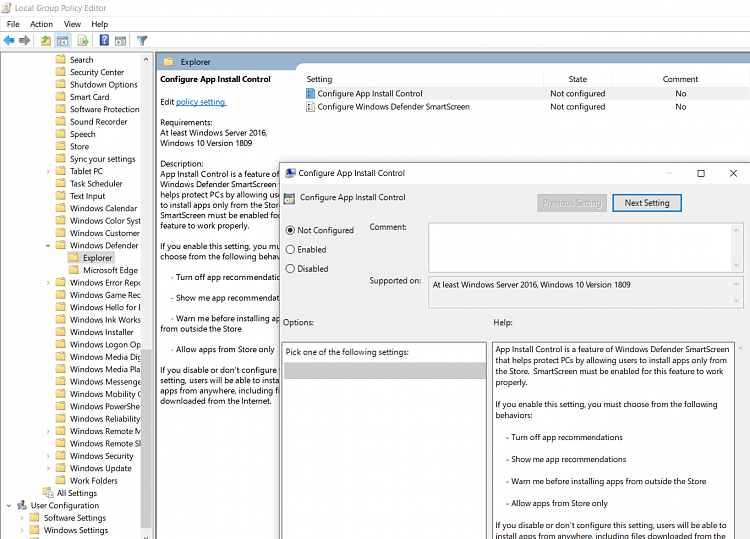Expand the Windows Update tree node

click(x=48, y=468)
